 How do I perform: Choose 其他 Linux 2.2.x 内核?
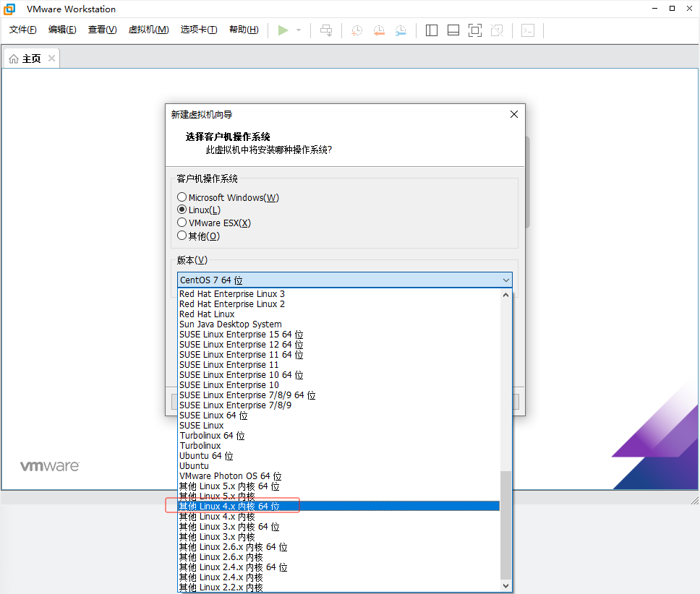(x=339, y=587)
